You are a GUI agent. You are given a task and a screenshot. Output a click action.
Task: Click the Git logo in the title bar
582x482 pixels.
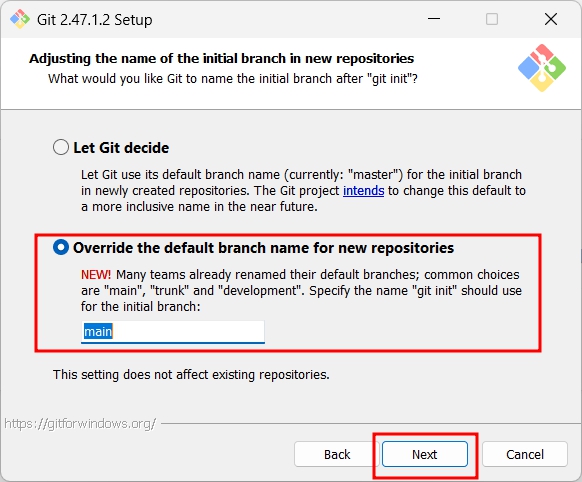pyautogui.click(x=20, y=19)
